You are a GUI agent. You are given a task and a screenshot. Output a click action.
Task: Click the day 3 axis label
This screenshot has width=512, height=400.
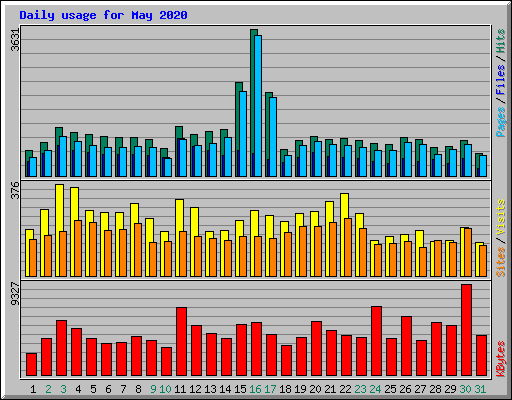click(x=63, y=389)
